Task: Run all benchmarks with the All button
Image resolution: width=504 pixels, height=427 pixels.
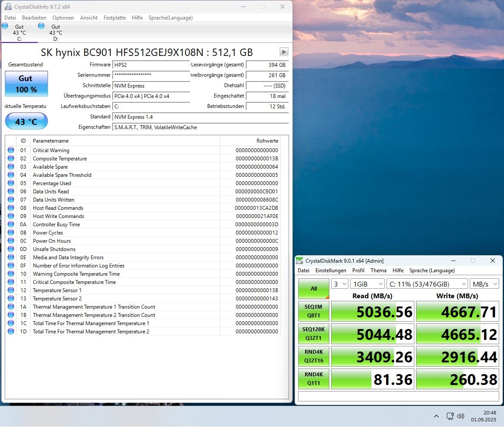Action: point(314,289)
